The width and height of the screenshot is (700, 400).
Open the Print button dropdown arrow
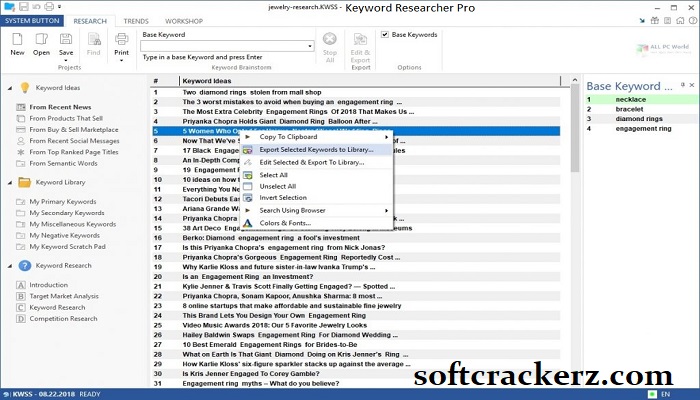pyautogui.click(x=121, y=60)
